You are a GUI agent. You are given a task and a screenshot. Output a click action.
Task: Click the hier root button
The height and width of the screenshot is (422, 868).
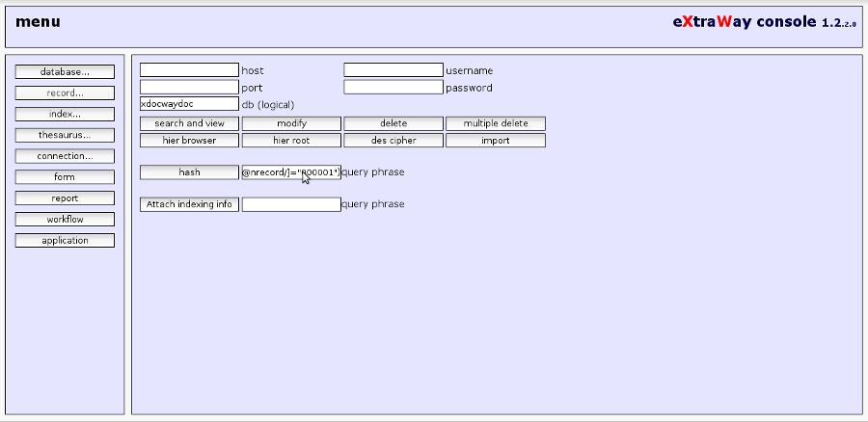(x=291, y=141)
